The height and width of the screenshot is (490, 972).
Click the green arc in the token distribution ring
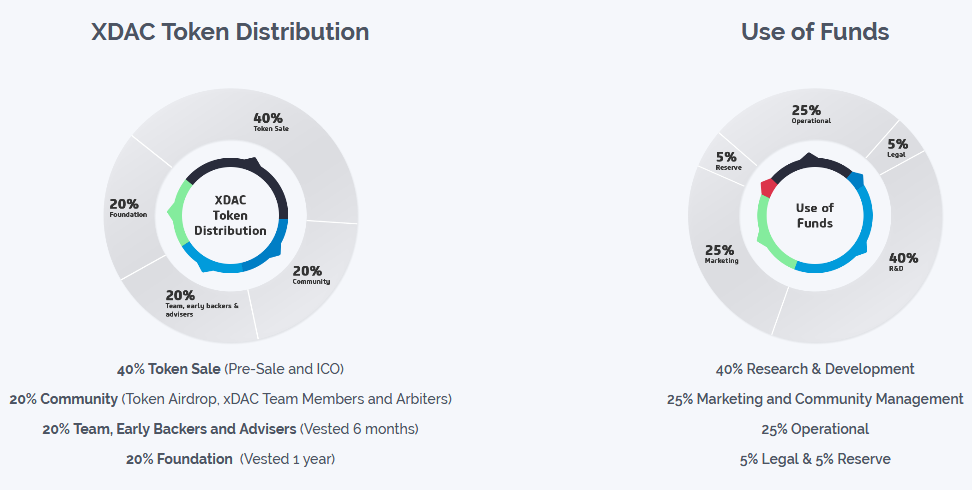[178, 212]
